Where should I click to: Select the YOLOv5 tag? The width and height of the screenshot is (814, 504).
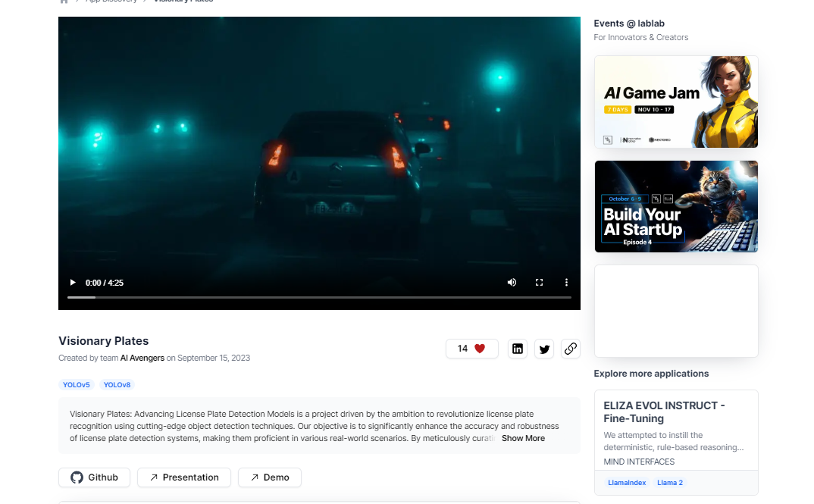(x=77, y=385)
